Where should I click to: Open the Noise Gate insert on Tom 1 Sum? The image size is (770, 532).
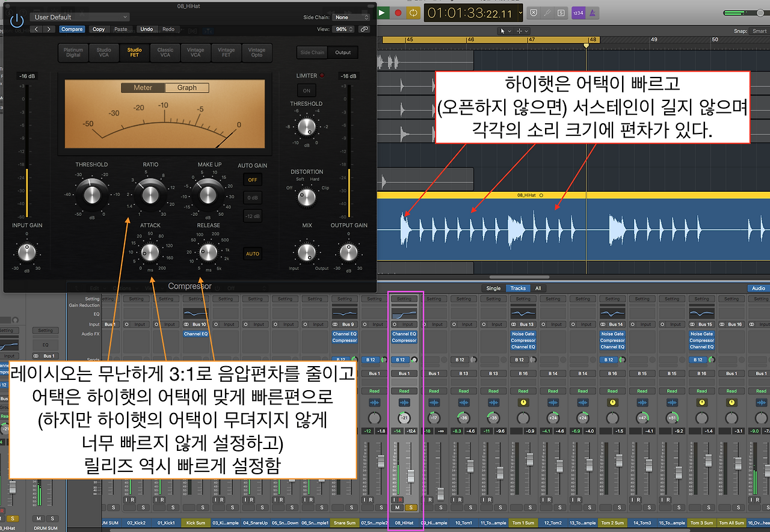[523, 334]
